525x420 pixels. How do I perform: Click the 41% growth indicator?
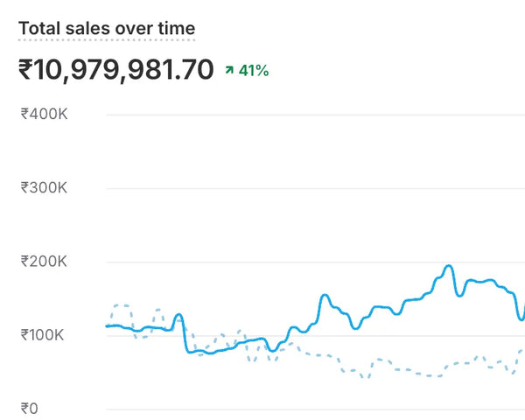254,70
